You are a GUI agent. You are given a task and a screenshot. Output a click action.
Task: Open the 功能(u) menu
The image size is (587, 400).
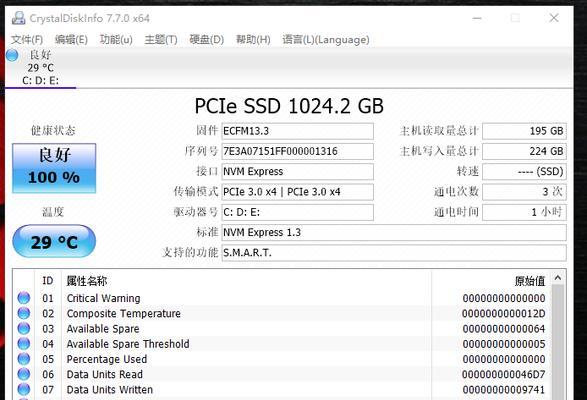click(x=116, y=39)
